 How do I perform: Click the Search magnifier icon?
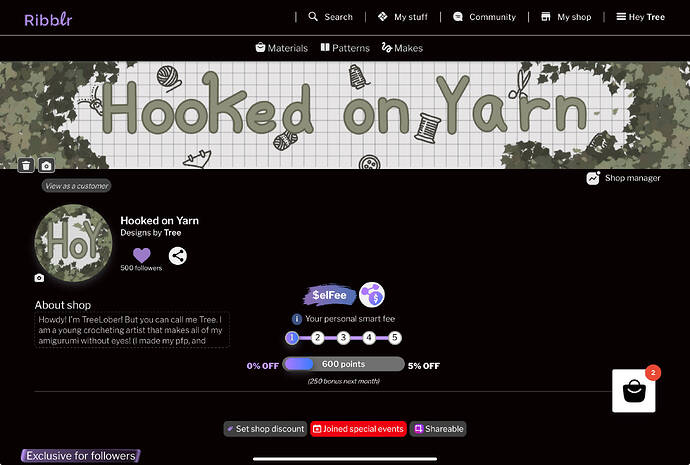(x=313, y=17)
